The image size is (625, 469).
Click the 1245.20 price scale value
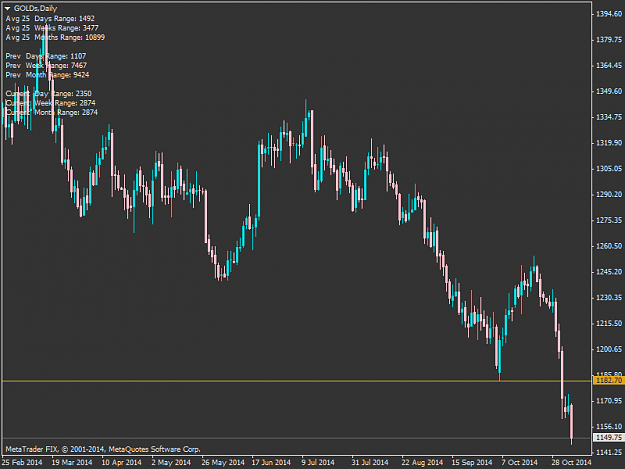pos(609,272)
